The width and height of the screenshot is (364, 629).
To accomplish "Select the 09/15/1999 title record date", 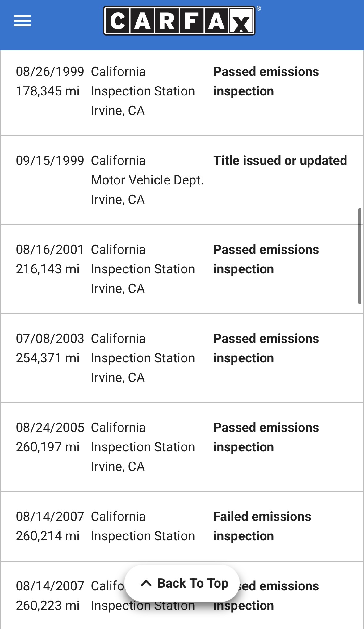I will [50, 161].
